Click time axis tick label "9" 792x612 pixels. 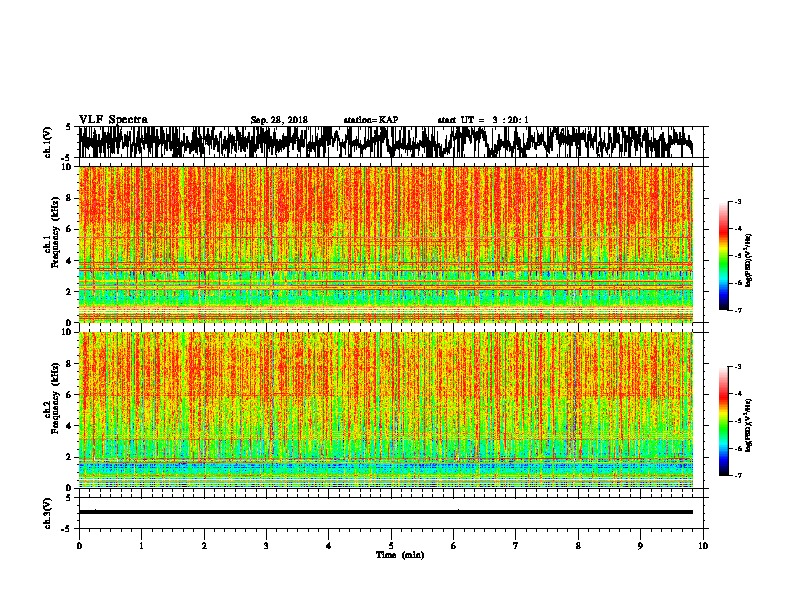pyautogui.click(x=640, y=546)
